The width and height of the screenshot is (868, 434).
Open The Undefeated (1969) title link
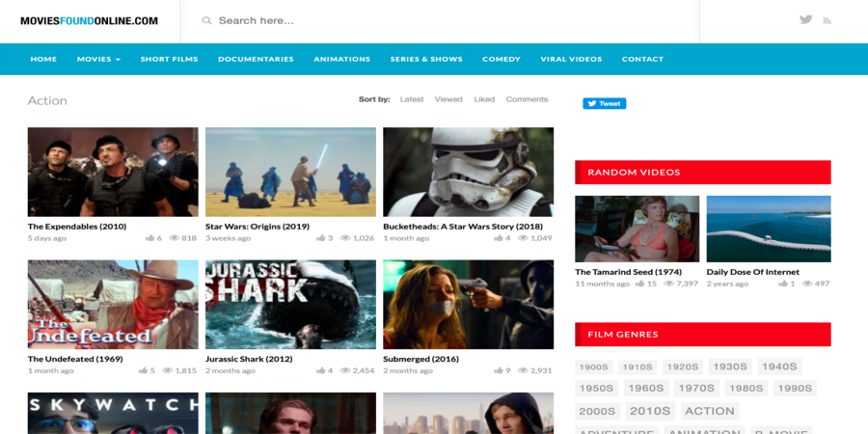point(75,359)
